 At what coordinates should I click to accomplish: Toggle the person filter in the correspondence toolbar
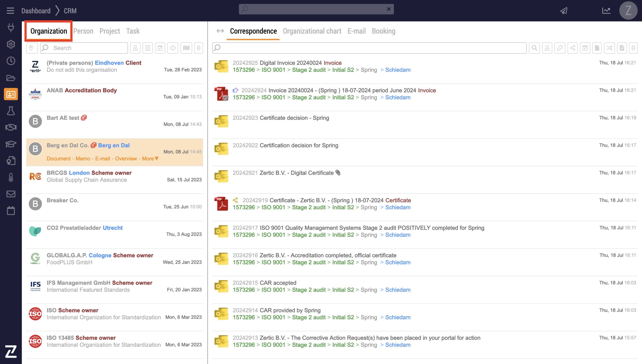click(x=547, y=48)
